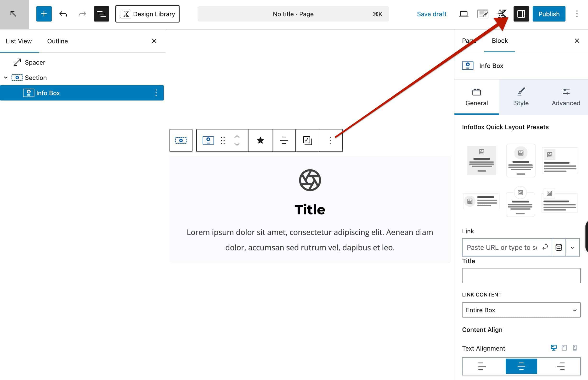
Task: Open the laptop preview view icon
Action: pyautogui.click(x=463, y=14)
